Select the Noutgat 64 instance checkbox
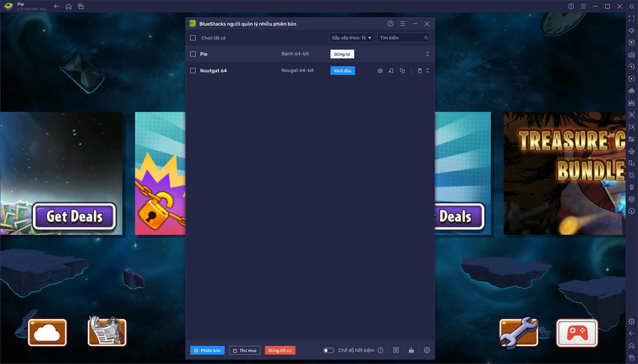638x364 pixels. point(193,71)
